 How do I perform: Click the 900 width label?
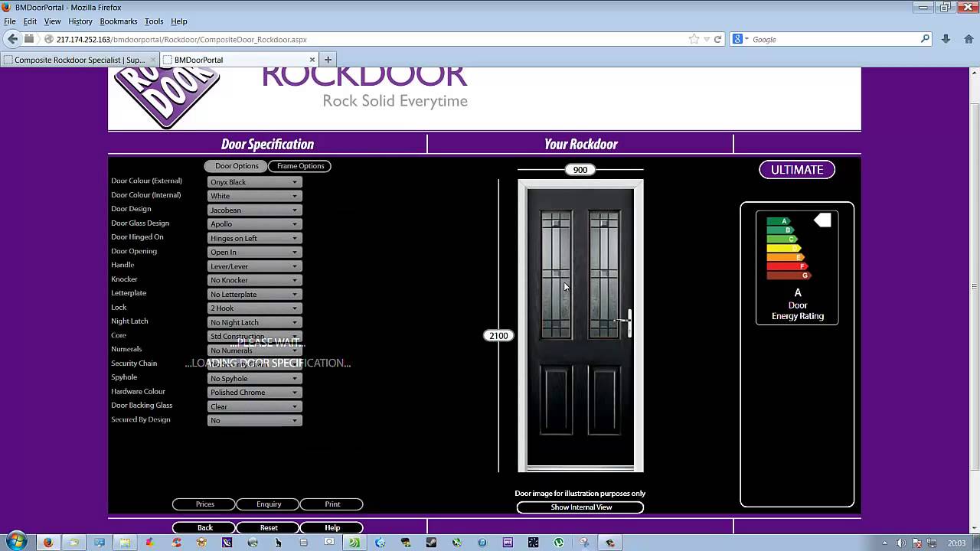[580, 170]
